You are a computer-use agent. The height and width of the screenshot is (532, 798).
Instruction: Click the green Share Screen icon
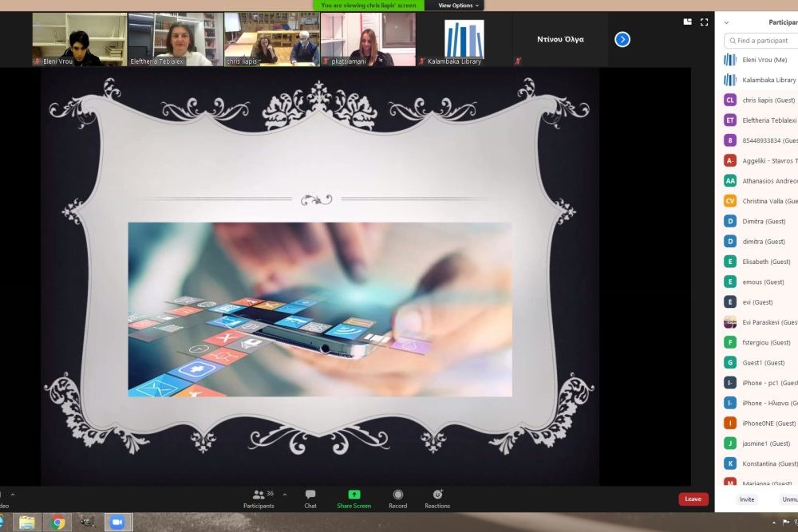point(354,495)
